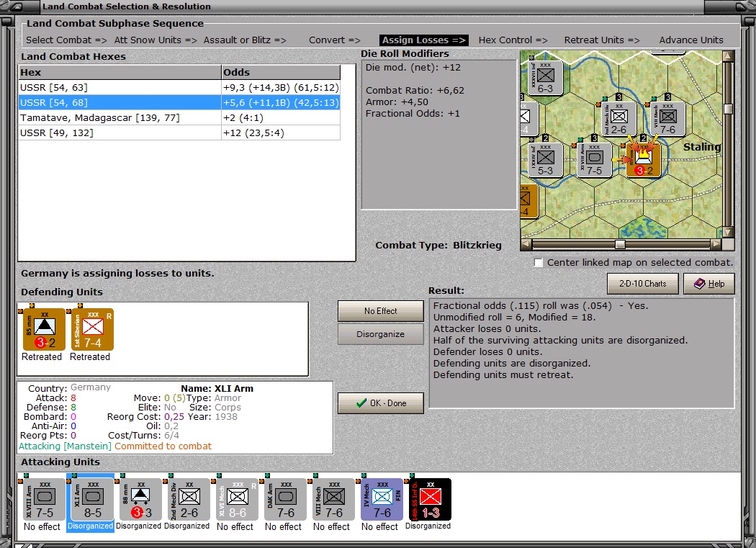The height and width of the screenshot is (548, 756).
Task: Select the VIII Mech 7-6 attacking unit
Action: pyautogui.click(x=333, y=499)
